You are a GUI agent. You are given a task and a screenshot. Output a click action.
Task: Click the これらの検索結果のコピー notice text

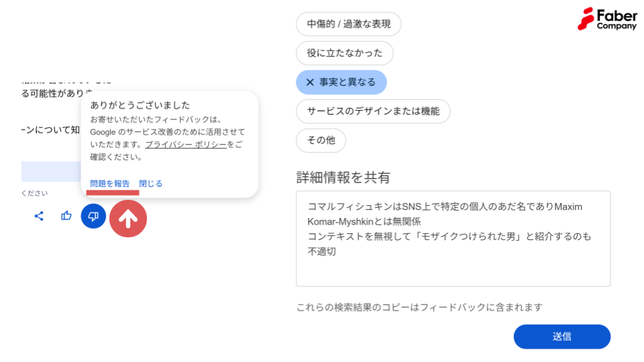click(x=419, y=308)
